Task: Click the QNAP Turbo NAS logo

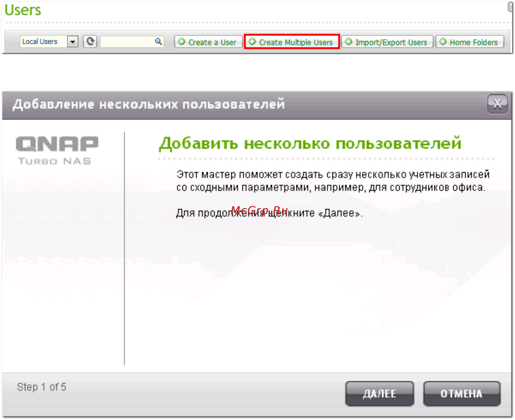Action: point(57,150)
